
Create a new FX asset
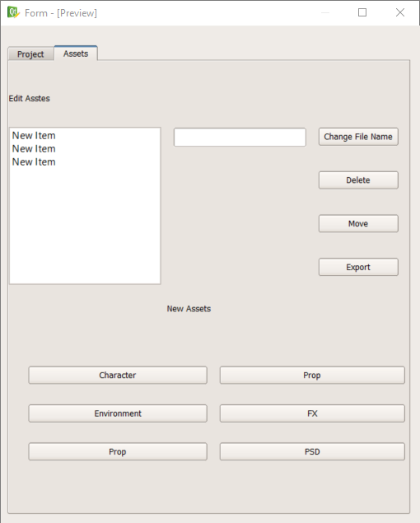pyautogui.click(x=312, y=413)
